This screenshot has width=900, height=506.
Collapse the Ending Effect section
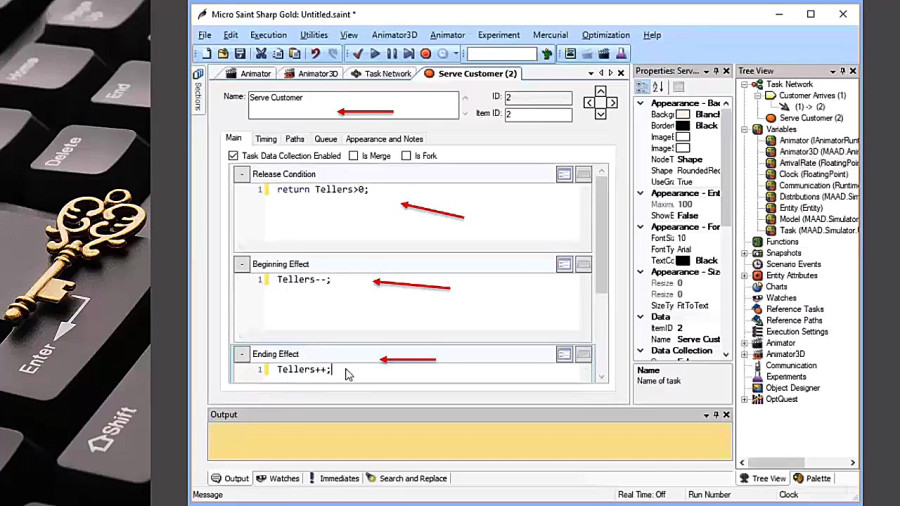point(242,354)
